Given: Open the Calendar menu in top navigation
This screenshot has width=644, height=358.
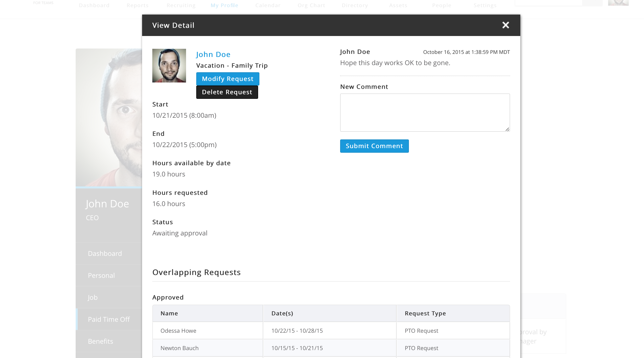Looking at the screenshot, I should (268, 5).
